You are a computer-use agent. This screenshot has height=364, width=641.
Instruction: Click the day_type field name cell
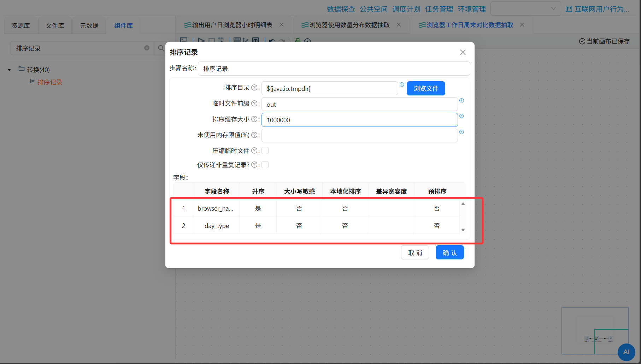click(x=217, y=225)
